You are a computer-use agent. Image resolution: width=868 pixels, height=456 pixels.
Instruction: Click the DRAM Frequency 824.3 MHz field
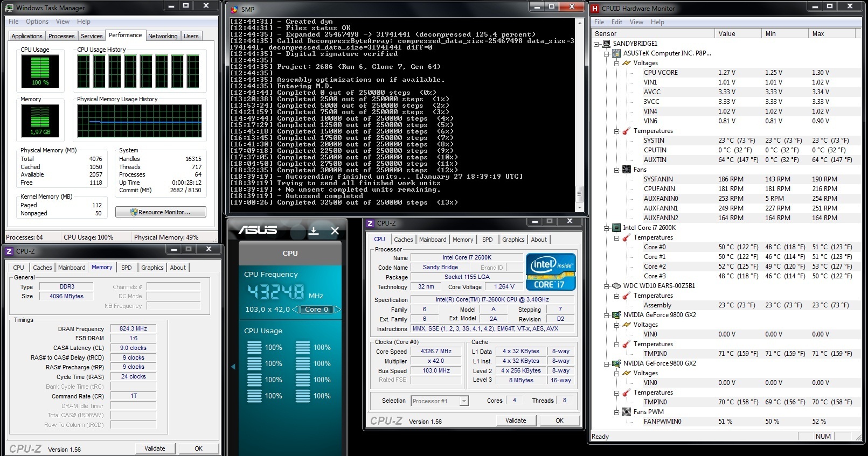[x=133, y=329]
